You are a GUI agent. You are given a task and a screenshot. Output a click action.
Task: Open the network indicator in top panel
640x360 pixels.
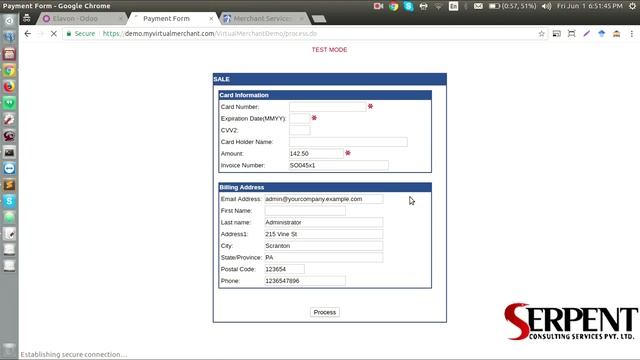tap(438, 6)
